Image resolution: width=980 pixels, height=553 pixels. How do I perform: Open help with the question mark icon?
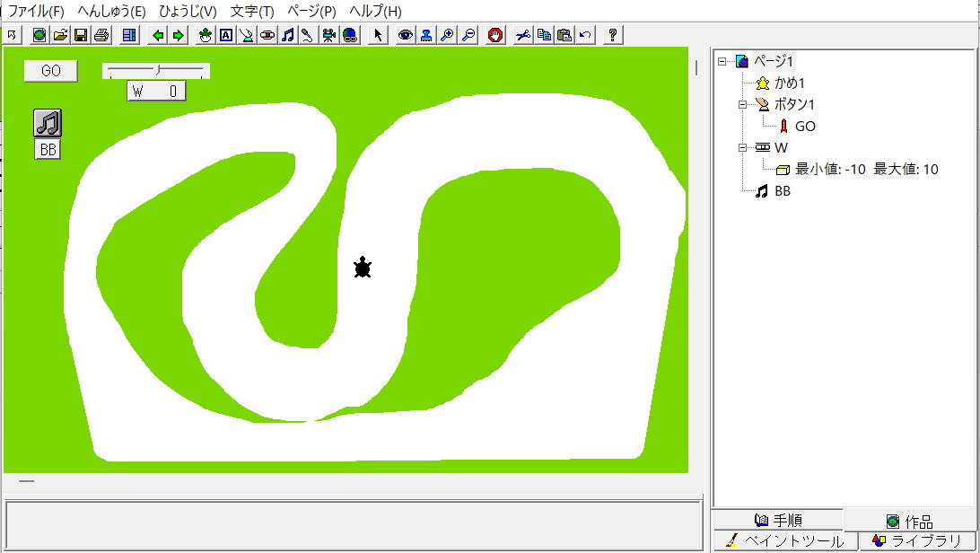(613, 35)
